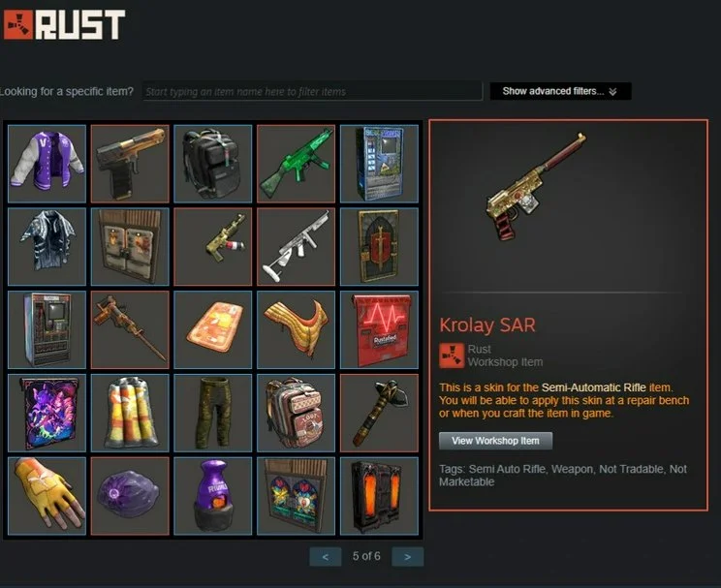Go to the next inventory page
The width and height of the screenshot is (721, 588).
[x=407, y=557]
